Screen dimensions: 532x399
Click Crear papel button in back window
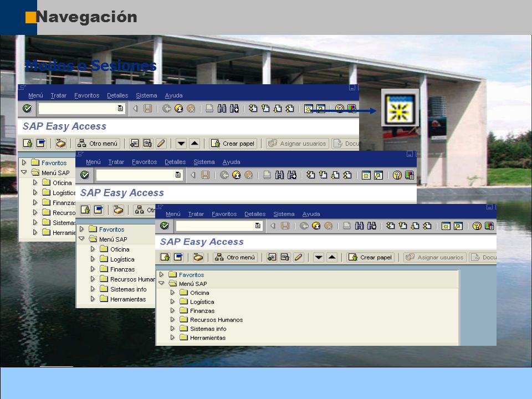pyautogui.click(x=233, y=144)
